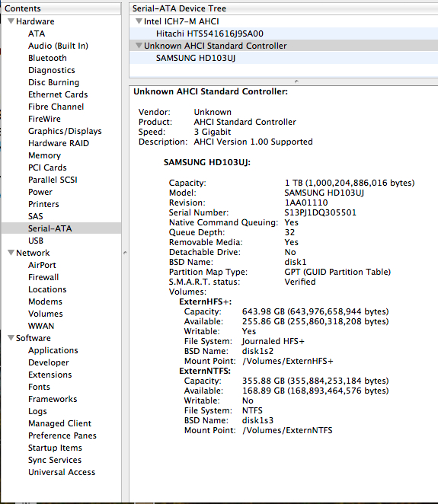
Task: Click AHCI Version 1.00 Supported description
Action: [253, 142]
